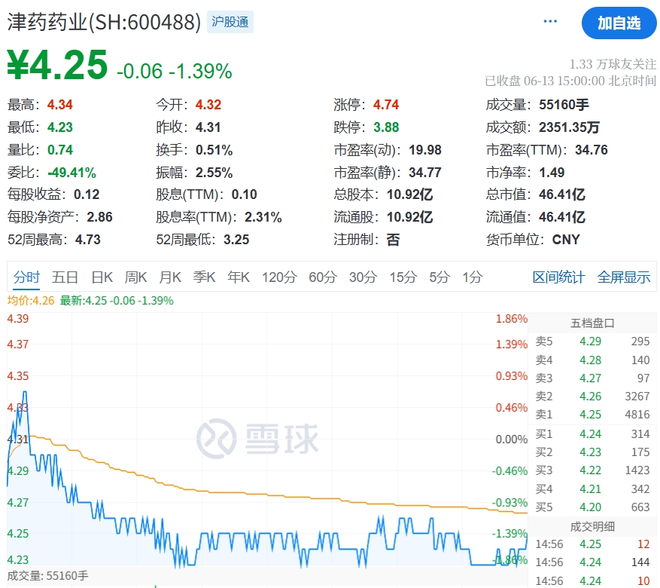The height and width of the screenshot is (588, 660).
Task: Click the 卖1 order row at 4.25
Action: (x=592, y=414)
